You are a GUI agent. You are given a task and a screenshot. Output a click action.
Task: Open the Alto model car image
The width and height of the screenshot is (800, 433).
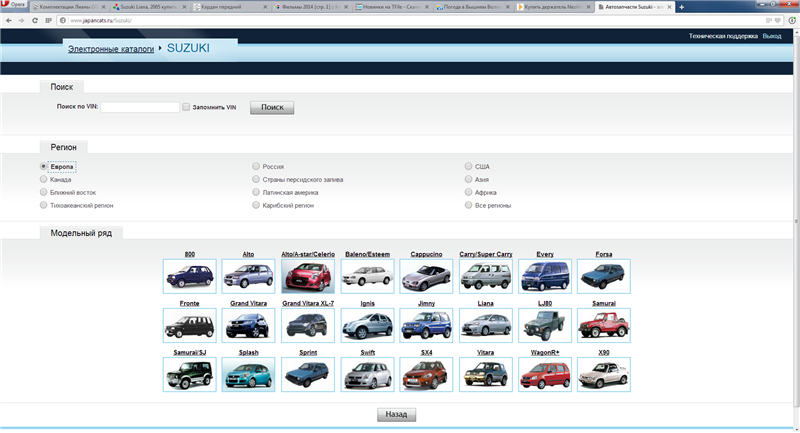[248, 276]
